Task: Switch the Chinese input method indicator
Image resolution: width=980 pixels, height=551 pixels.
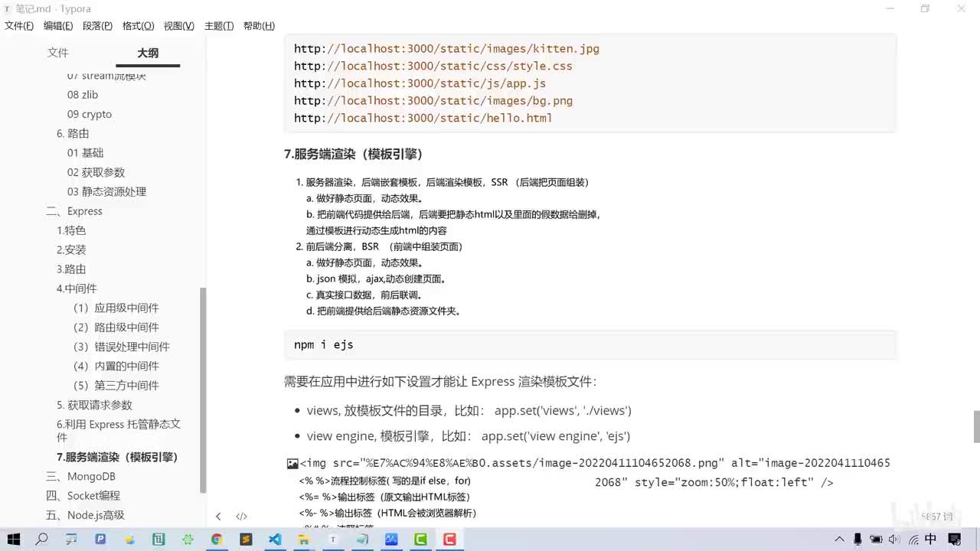Action: click(930, 540)
